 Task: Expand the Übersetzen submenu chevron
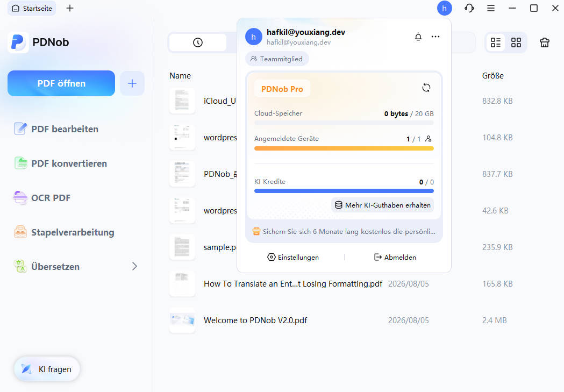pos(134,267)
